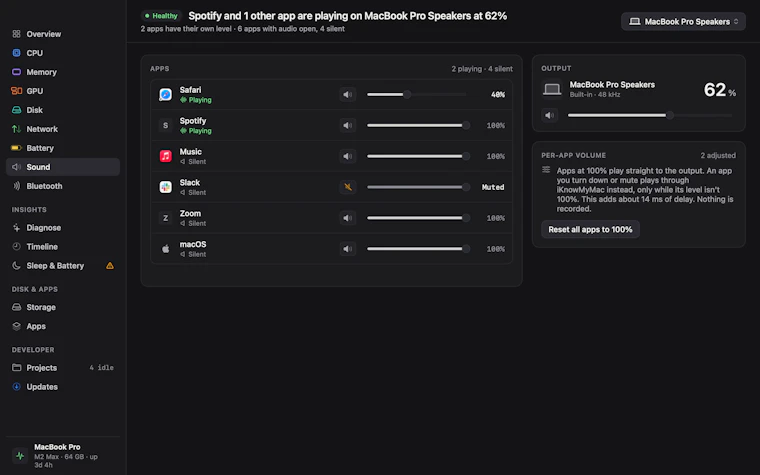Open Projects in the Developer group
The width and height of the screenshot is (760, 475).
click(x=63, y=367)
